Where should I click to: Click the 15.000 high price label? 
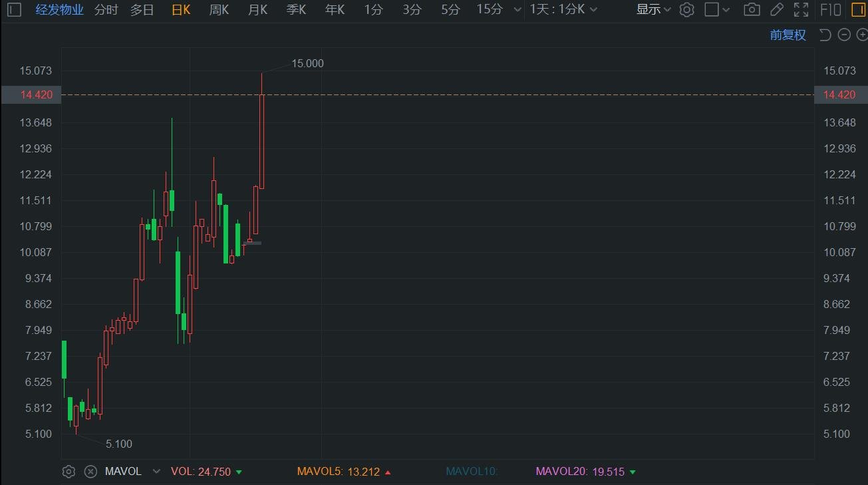tap(308, 63)
